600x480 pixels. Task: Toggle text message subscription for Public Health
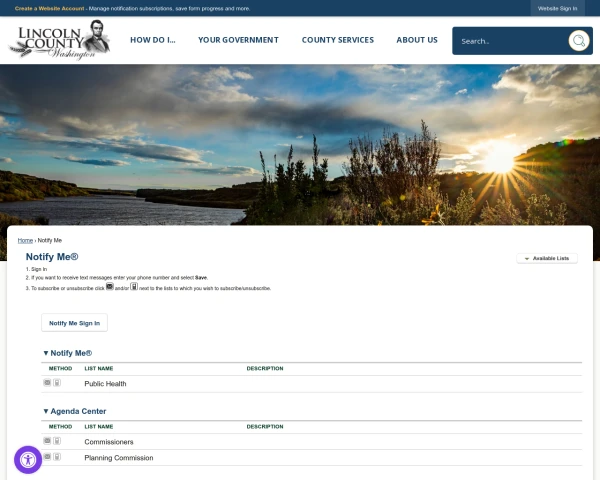[x=57, y=382]
